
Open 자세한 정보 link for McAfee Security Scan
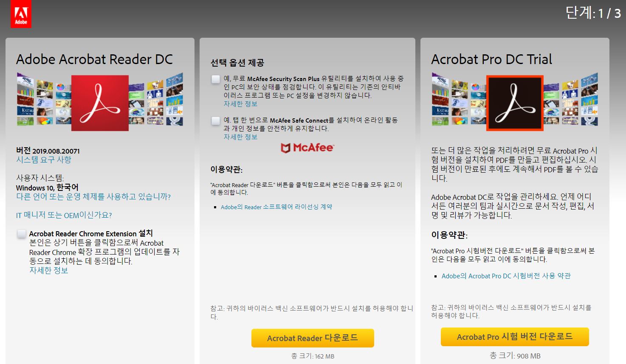240,104
